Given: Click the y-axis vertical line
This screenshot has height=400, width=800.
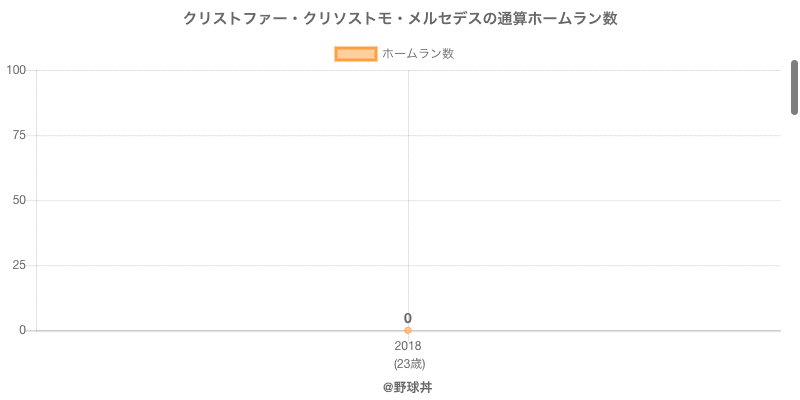Looking at the screenshot, I should (x=37, y=230).
